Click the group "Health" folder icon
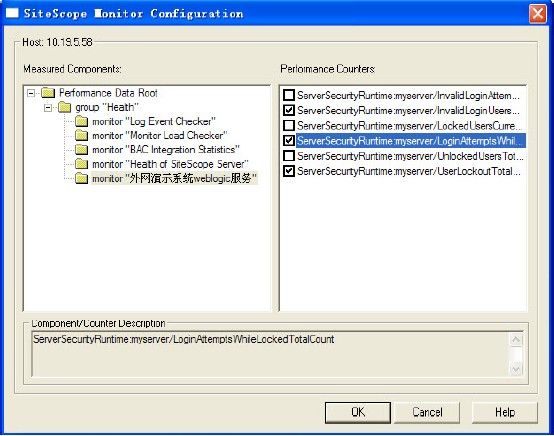554x436 pixels. 64,107
